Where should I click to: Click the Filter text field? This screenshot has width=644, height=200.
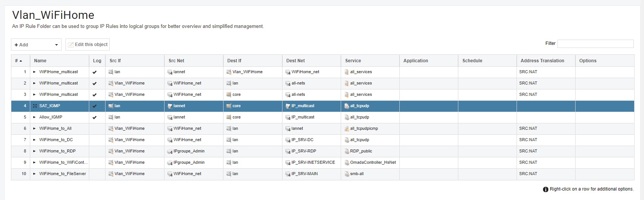[595, 44]
